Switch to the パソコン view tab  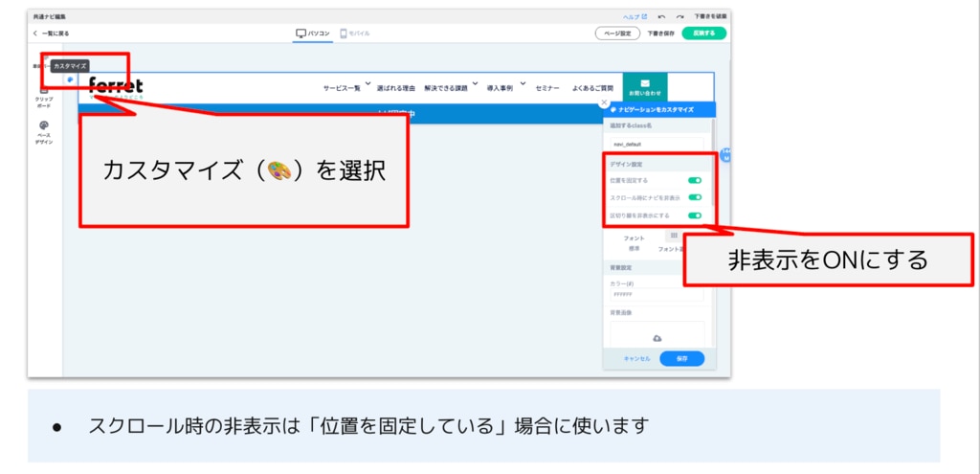(313, 34)
